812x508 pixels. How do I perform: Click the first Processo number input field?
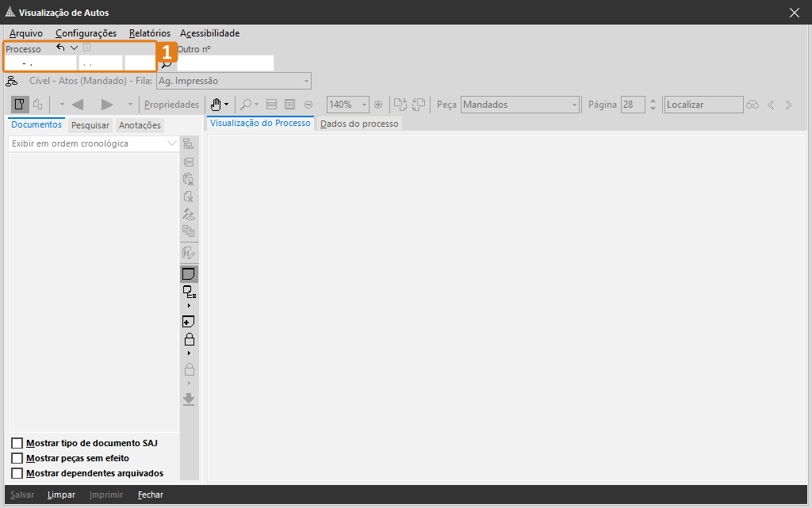(x=41, y=63)
